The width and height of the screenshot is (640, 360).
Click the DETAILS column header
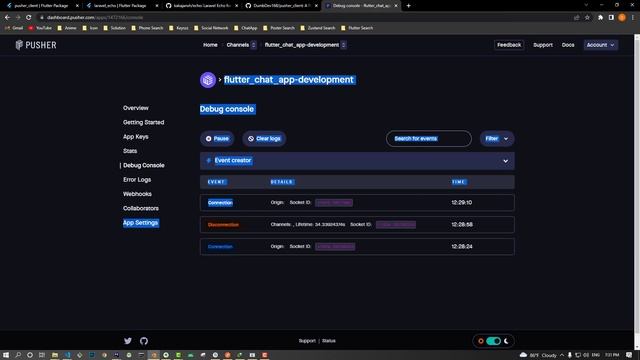(x=282, y=182)
